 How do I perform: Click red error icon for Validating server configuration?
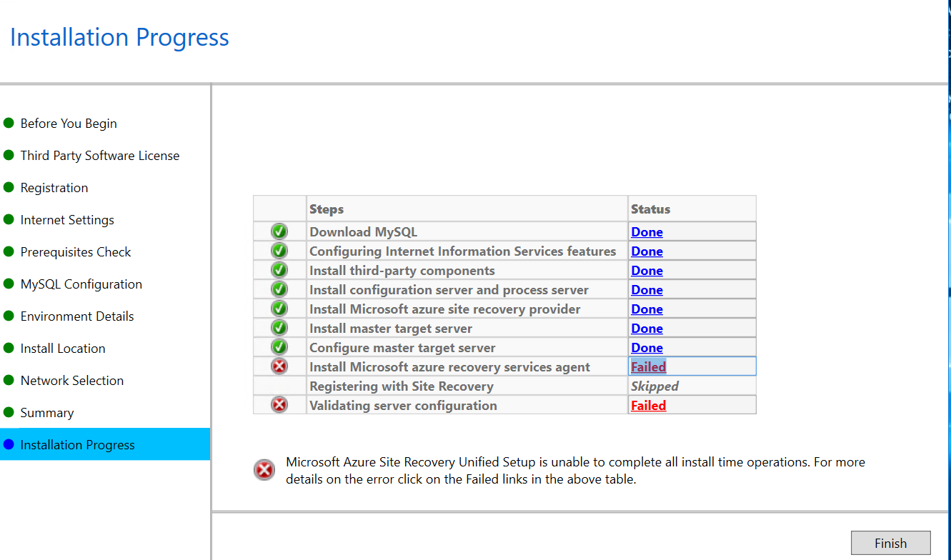pyautogui.click(x=279, y=405)
